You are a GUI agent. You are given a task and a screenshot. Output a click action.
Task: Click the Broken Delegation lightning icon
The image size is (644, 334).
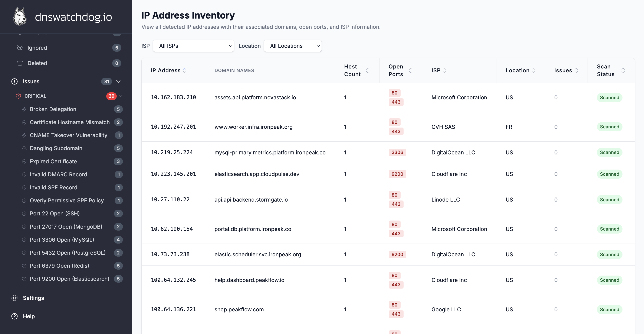24,109
